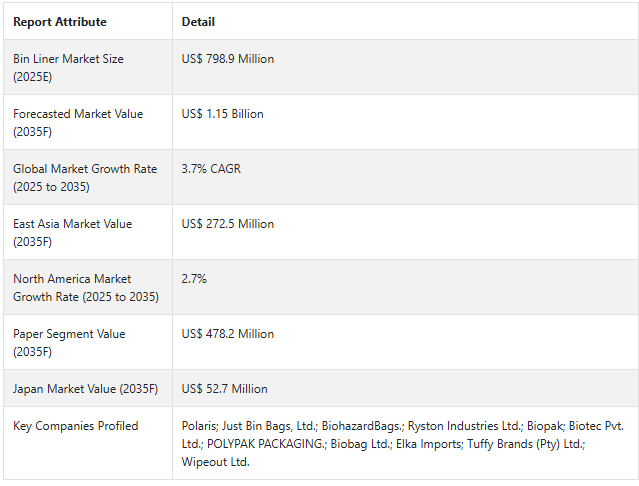
Task: Click the Detail column header
Action: tap(198, 22)
